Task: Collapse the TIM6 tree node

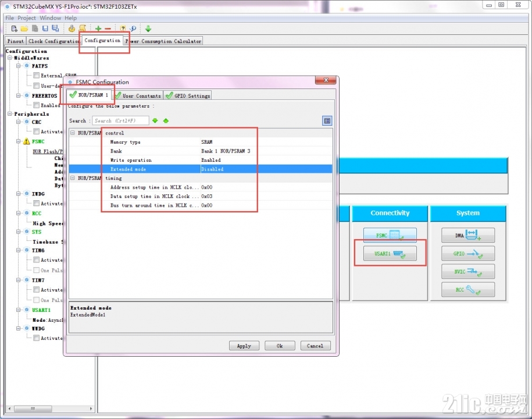Action: (x=19, y=250)
